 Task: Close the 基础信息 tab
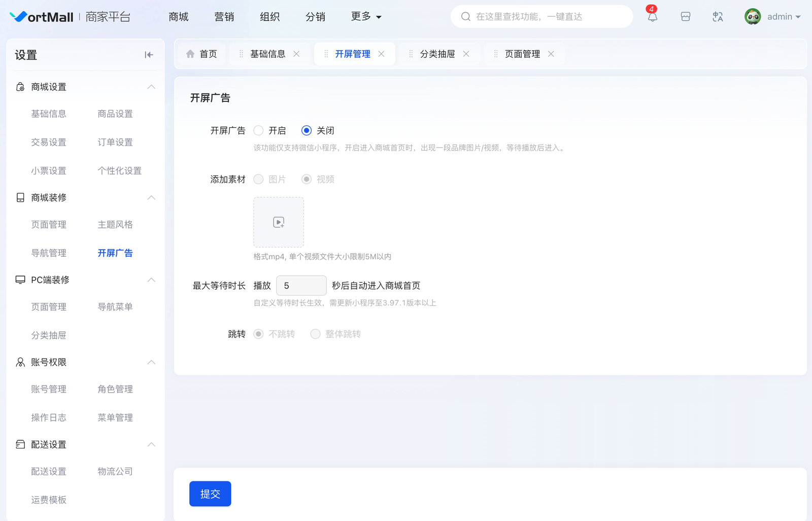click(296, 54)
